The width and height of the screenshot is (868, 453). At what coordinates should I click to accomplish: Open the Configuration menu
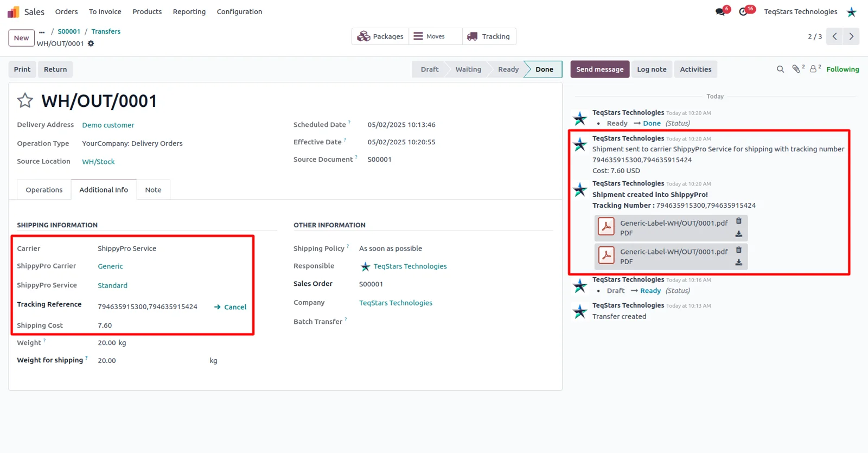(239, 11)
